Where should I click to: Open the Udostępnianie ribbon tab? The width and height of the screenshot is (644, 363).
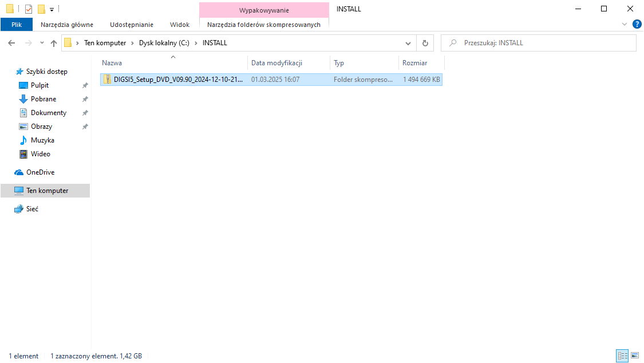tap(132, 25)
